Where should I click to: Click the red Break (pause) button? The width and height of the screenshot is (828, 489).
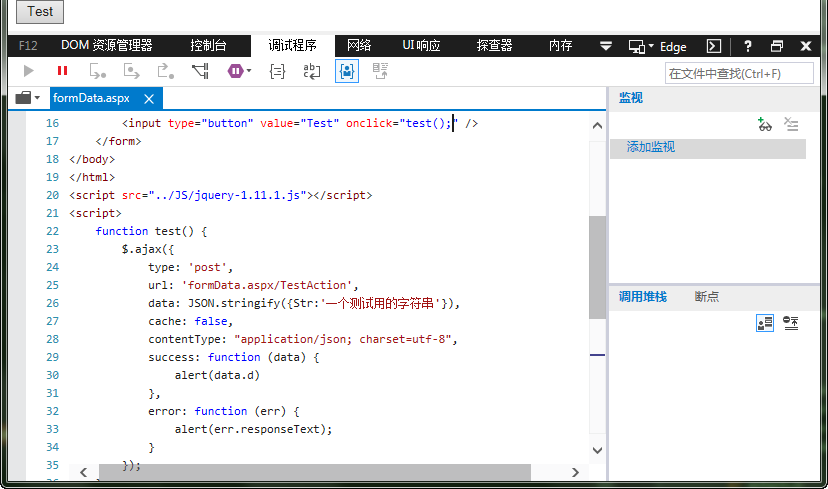coord(62,71)
